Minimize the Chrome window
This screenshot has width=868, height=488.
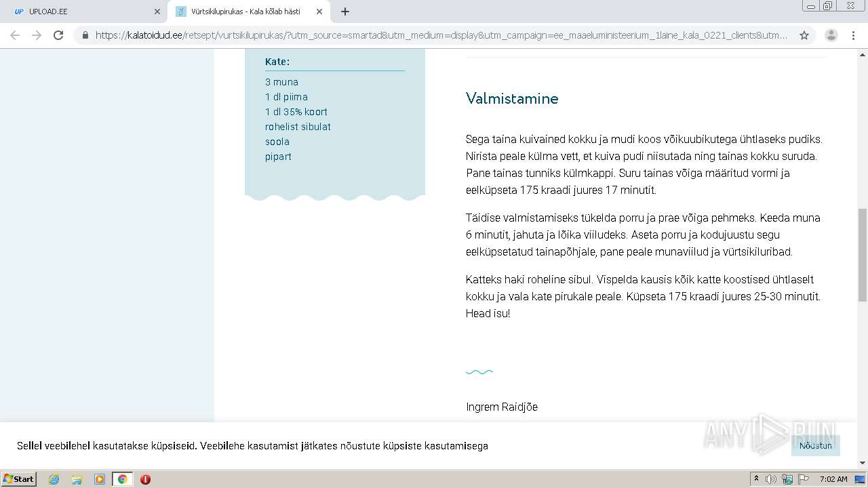(810, 6)
